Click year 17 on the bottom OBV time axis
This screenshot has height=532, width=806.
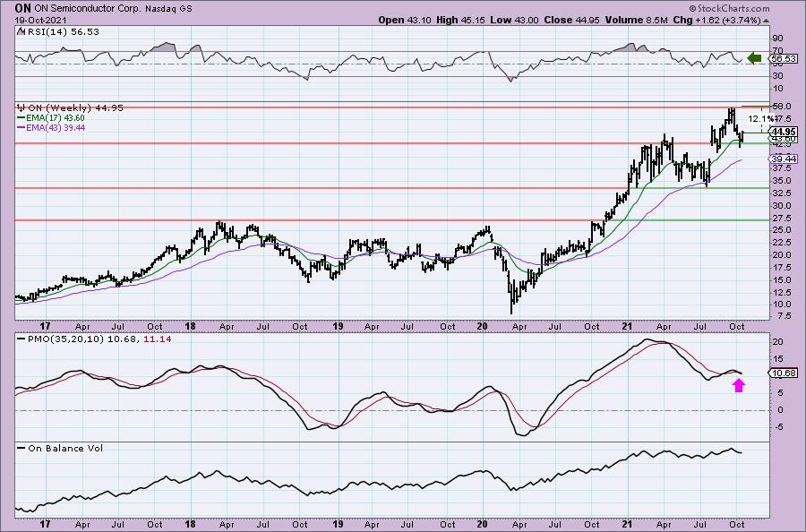(46, 524)
